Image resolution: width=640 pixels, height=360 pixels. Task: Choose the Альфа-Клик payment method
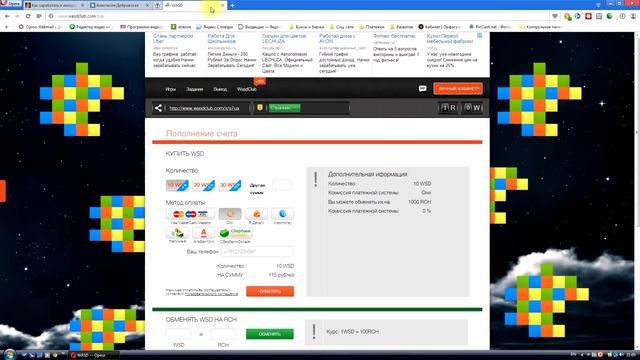[203, 233]
